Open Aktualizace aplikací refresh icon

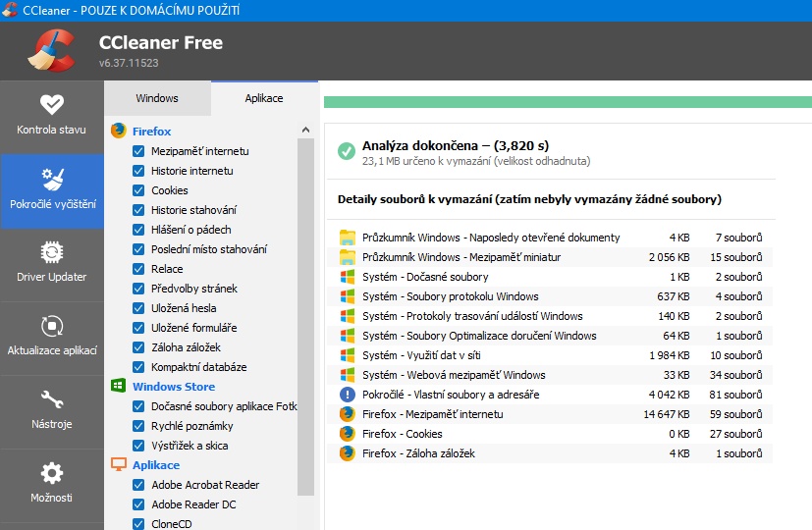(x=52, y=326)
